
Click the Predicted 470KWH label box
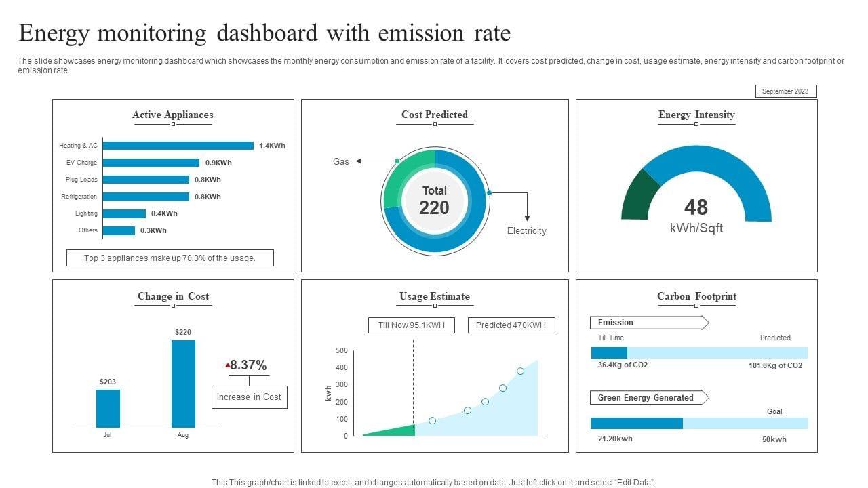click(511, 325)
